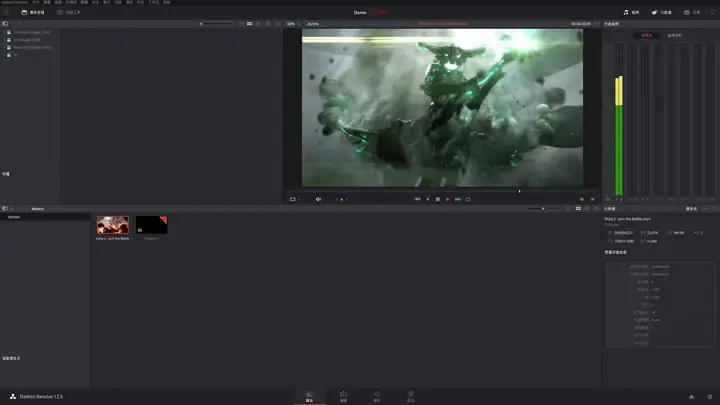720x405 pixels.
Task: Toggle the media storage sidebar visibility icon
Action: click(x=5, y=23)
